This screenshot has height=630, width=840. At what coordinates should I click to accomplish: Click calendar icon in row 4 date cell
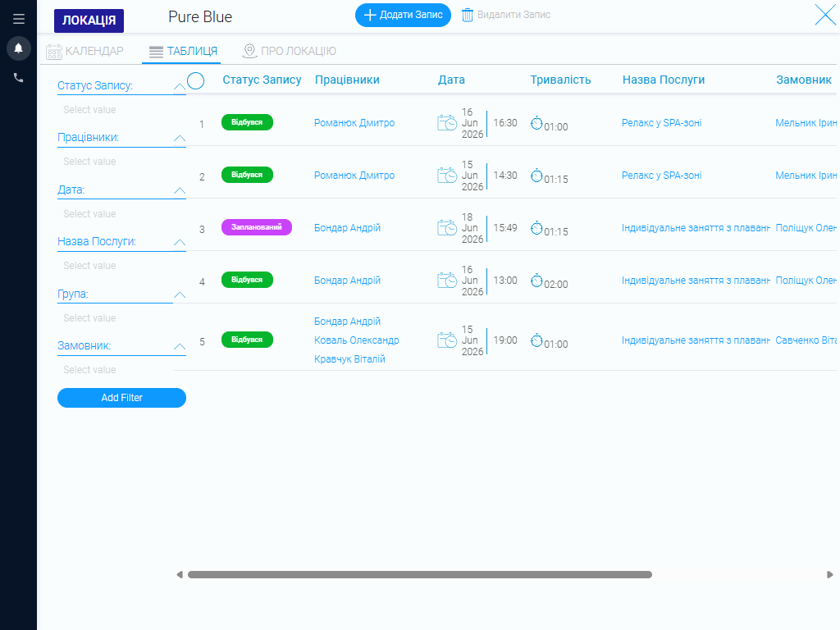pyautogui.click(x=447, y=281)
